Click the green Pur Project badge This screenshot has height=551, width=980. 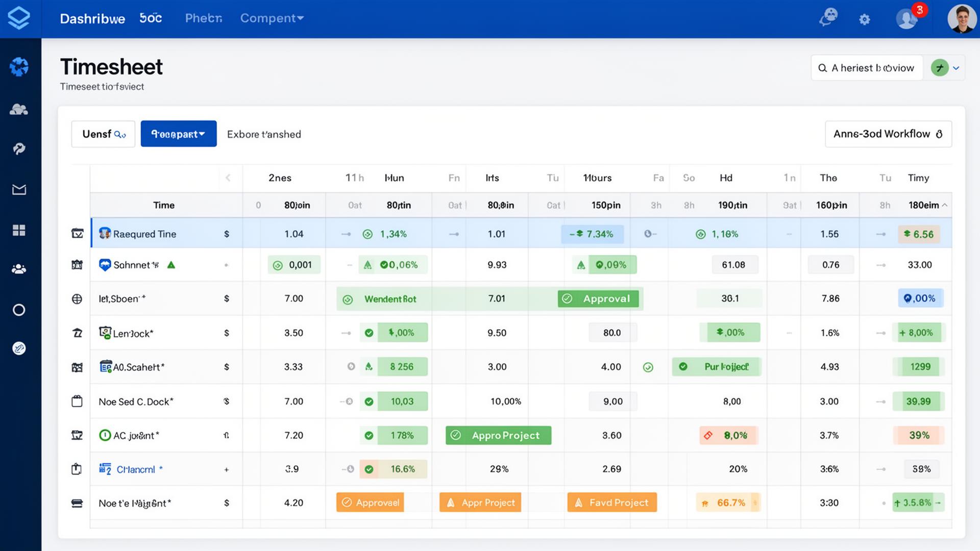pyautogui.click(x=717, y=367)
